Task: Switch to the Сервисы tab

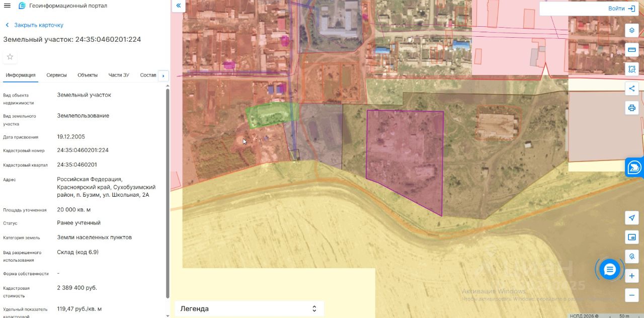Action: [x=56, y=75]
